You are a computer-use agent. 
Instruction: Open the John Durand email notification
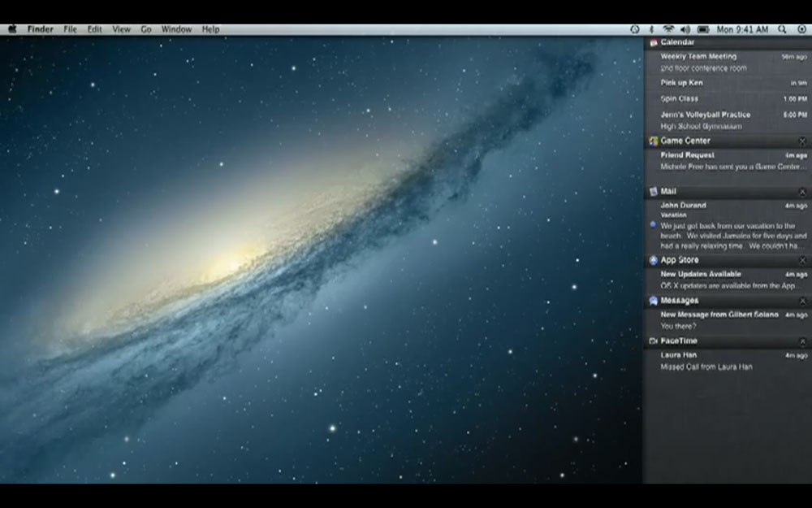tap(728, 225)
